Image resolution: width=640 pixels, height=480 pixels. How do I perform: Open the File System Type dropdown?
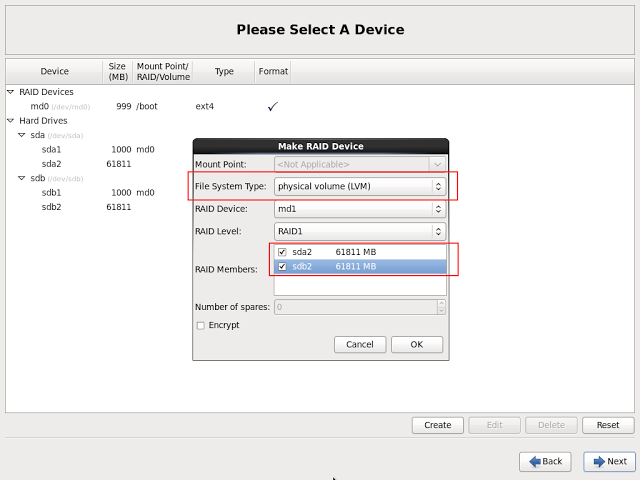360,186
